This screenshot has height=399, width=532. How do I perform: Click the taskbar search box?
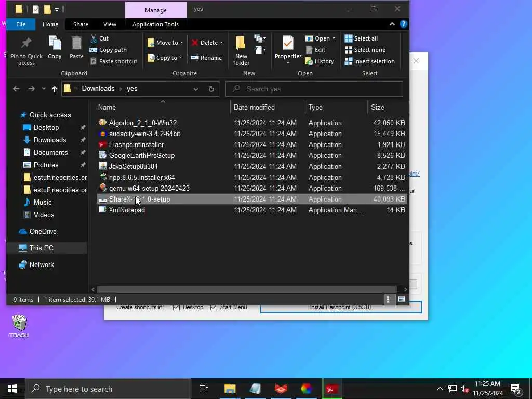pos(108,389)
